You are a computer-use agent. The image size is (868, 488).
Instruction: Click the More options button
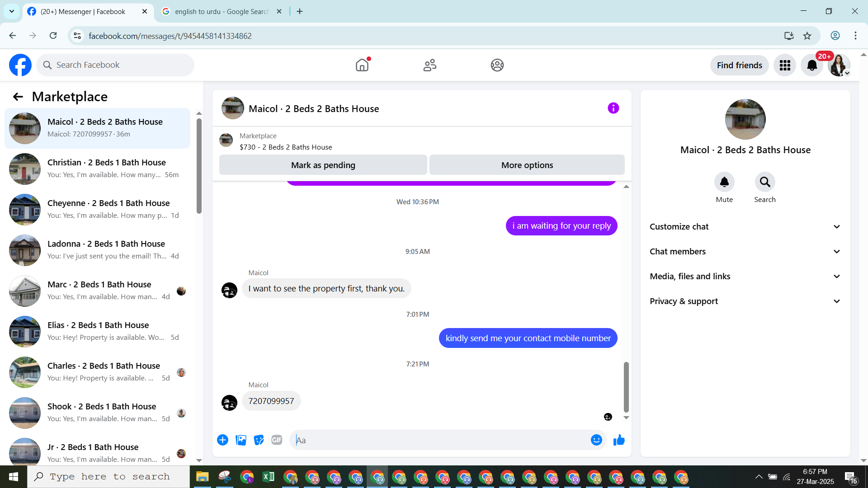pos(527,165)
